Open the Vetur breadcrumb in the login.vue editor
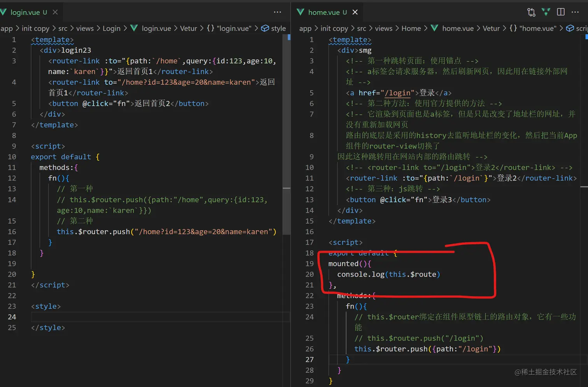 pyautogui.click(x=189, y=28)
